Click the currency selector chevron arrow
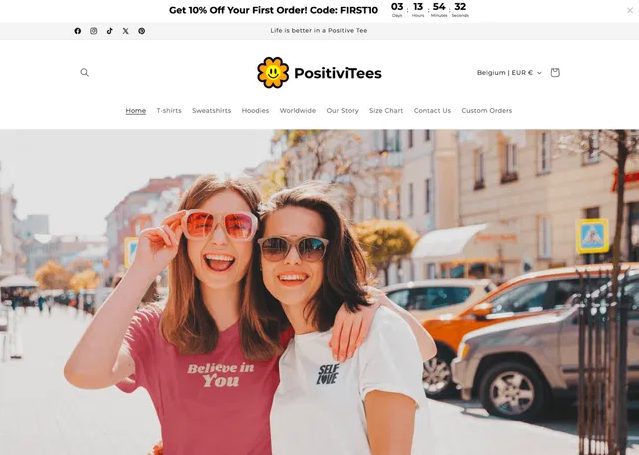639x455 pixels. click(x=539, y=73)
